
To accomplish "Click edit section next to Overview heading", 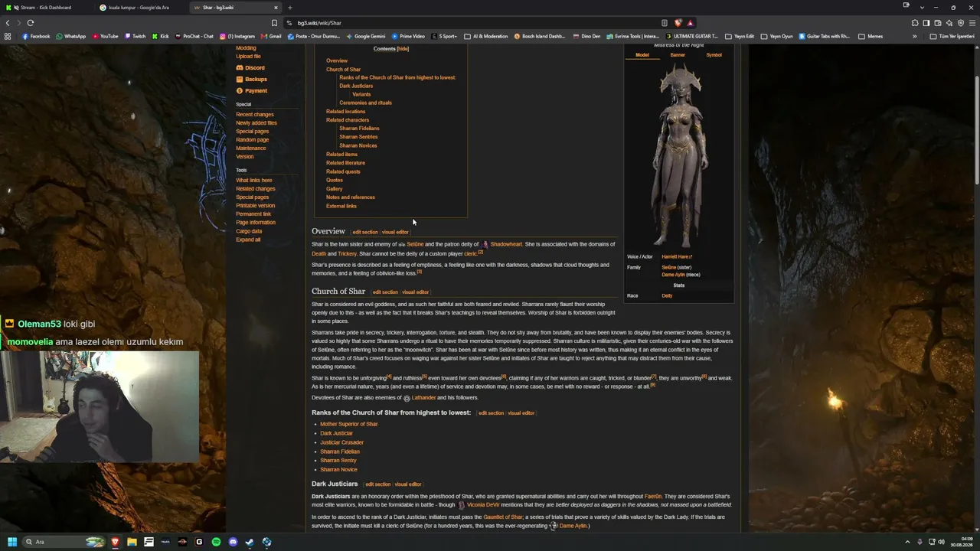I will 365,232.
